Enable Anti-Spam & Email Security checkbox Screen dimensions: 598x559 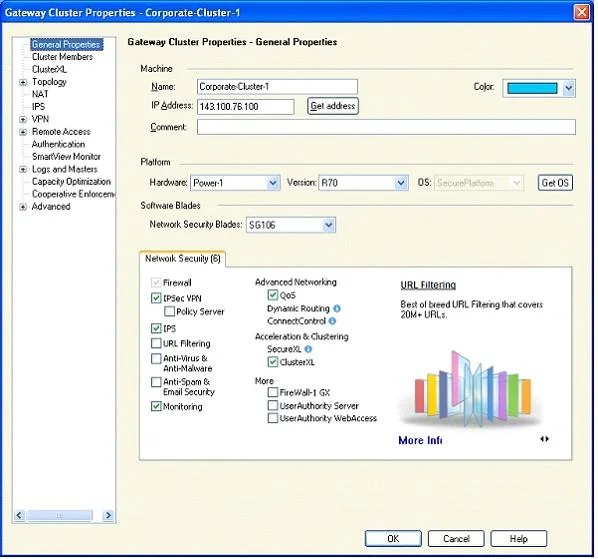(156, 382)
